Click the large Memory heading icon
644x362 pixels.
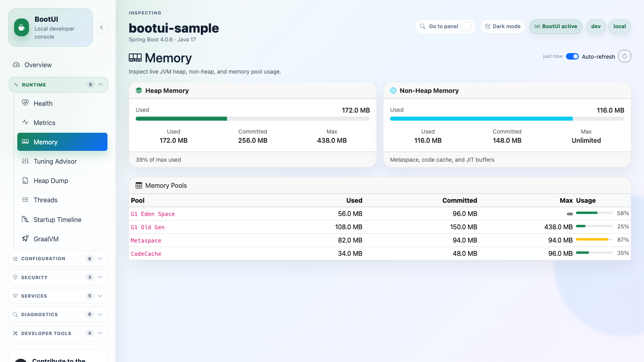click(x=135, y=58)
